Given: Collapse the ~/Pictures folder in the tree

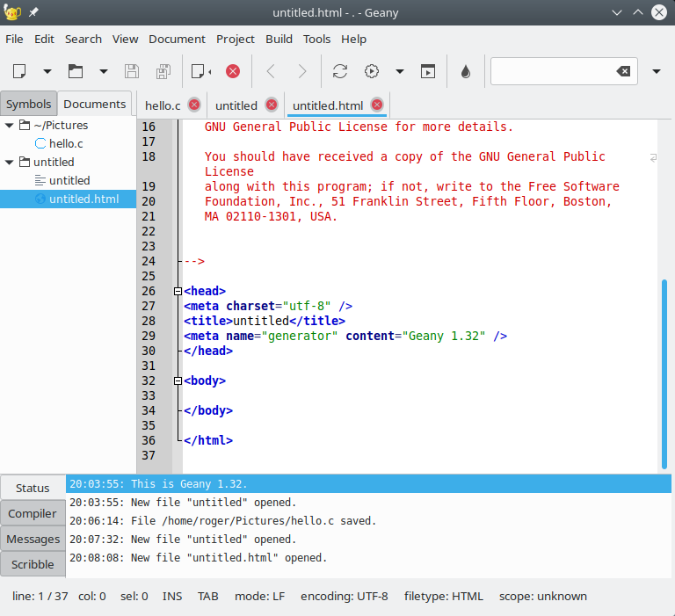Looking at the screenshot, I should click(10, 126).
